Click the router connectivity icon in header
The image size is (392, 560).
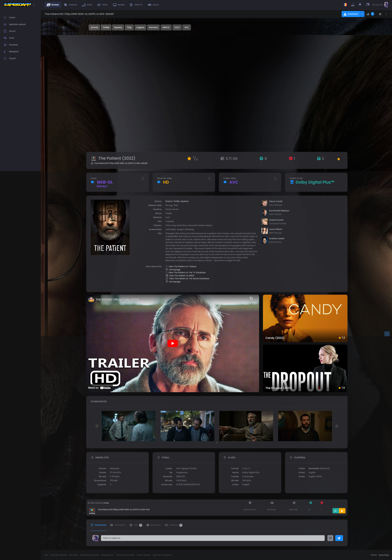coord(352,5)
